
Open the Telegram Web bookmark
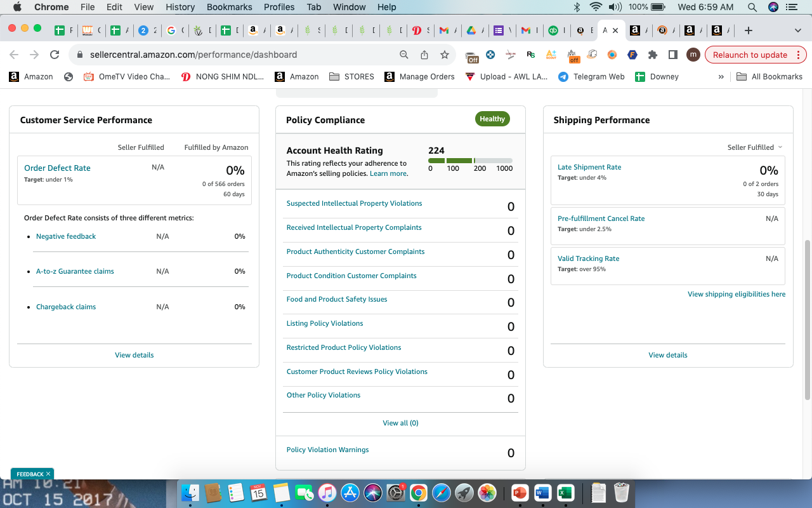(x=591, y=77)
